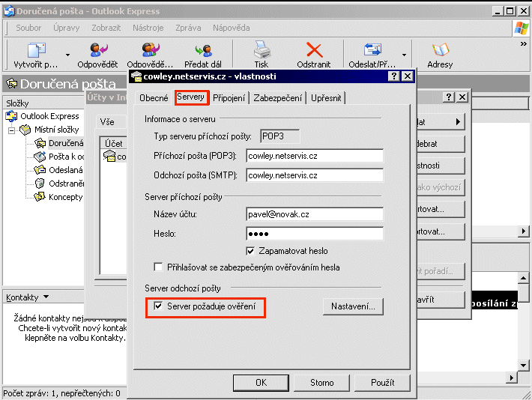
Task: Open the Odeslat/Přijmout dropdown arrow
Action: click(x=404, y=55)
